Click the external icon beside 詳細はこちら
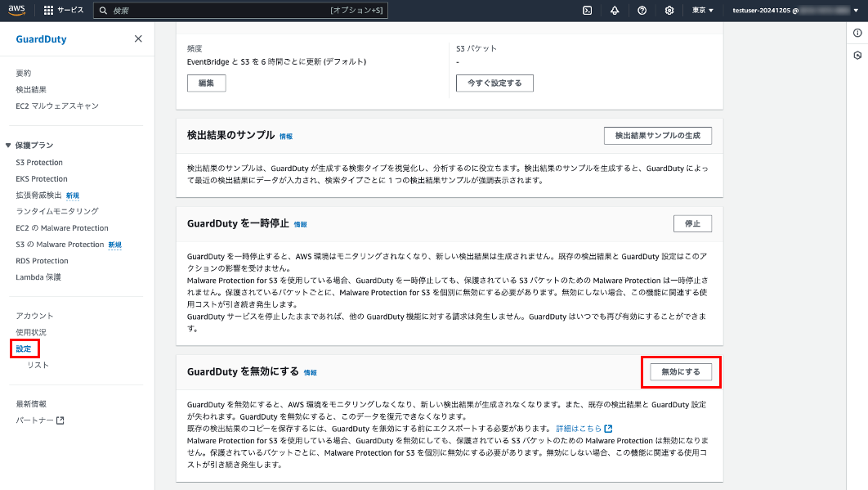Image resolution: width=868 pixels, height=490 pixels. coord(608,429)
